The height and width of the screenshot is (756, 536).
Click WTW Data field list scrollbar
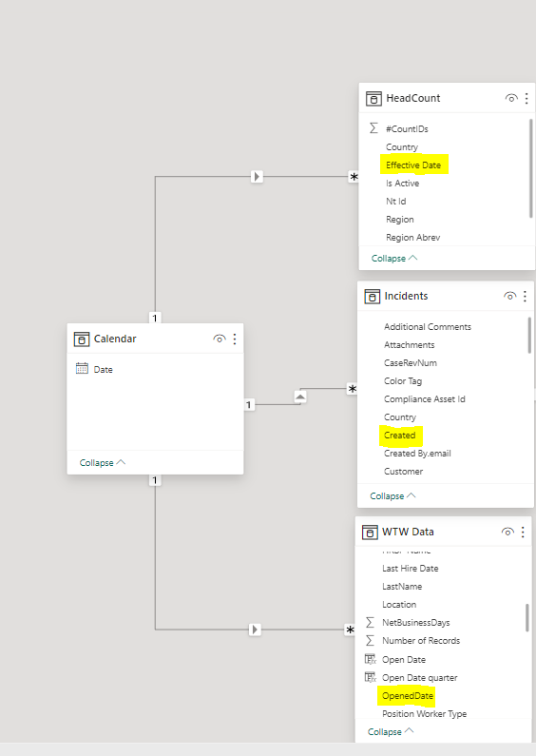[x=527, y=617]
